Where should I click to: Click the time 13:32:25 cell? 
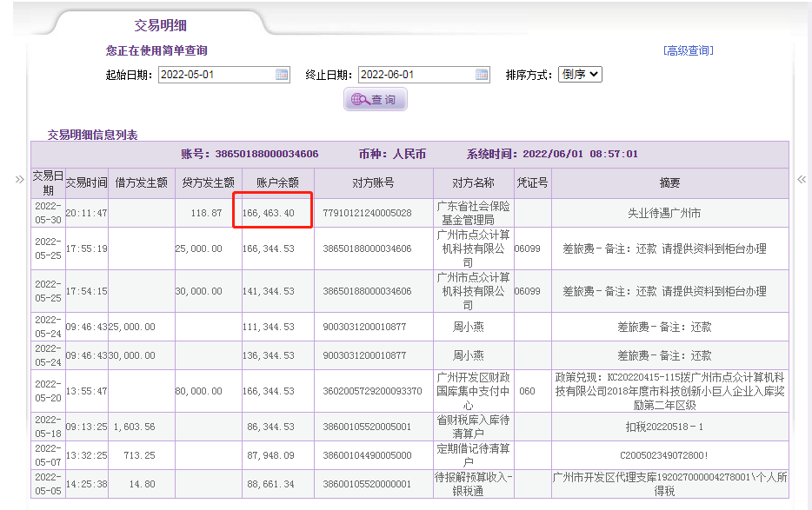tap(86, 455)
